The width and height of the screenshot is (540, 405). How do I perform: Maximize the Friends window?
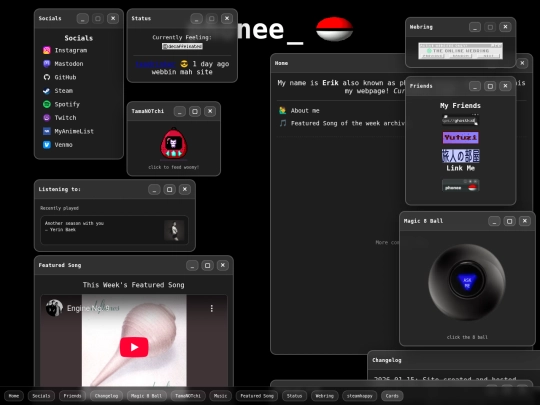pos(490,86)
